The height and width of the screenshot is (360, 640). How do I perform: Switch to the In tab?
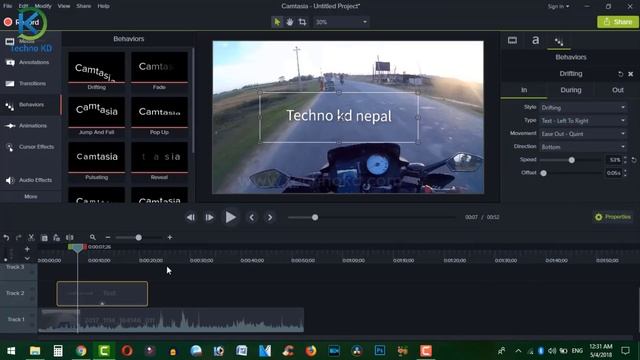point(524,90)
